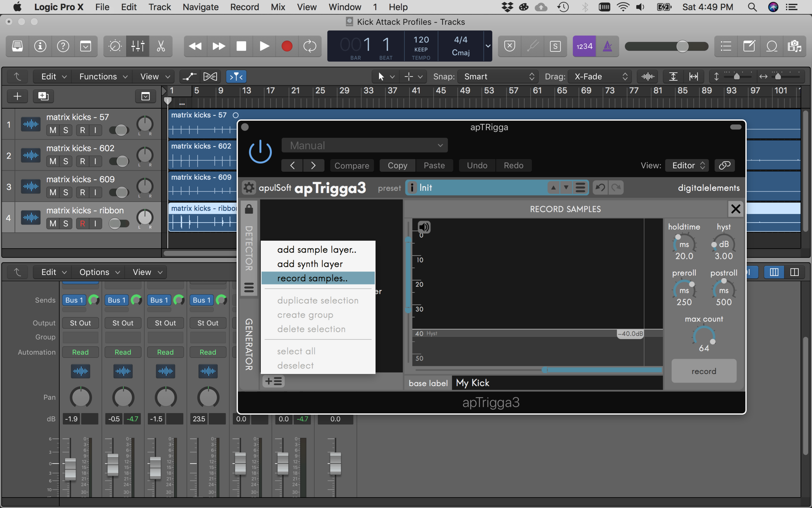Open the Inspector info icon
The height and width of the screenshot is (508, 812).
coord(40,46)
